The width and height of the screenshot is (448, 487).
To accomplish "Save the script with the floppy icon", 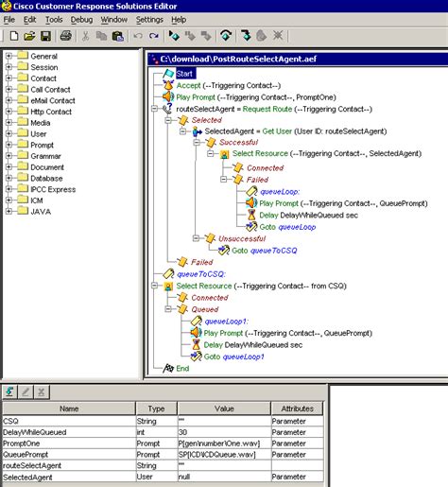I will click(46, 36).
